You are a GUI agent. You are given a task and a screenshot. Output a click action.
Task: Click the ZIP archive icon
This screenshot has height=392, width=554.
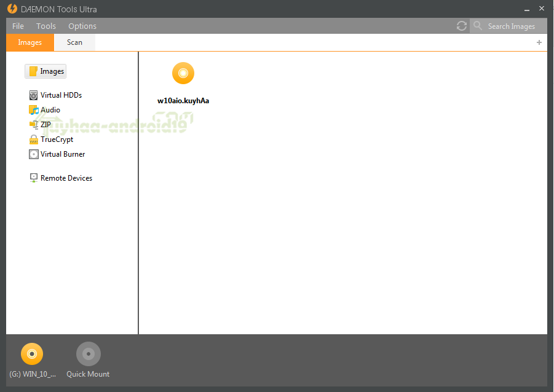[34, 125]
